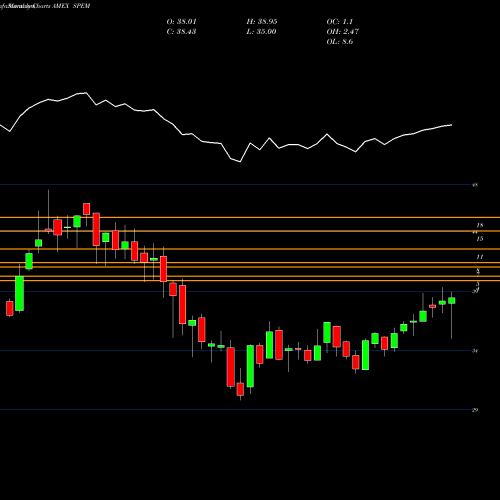Click the 'OC: 1.1' stat
Image resolution: width=500 pixels, height=500 pixels.
point(340,22)
